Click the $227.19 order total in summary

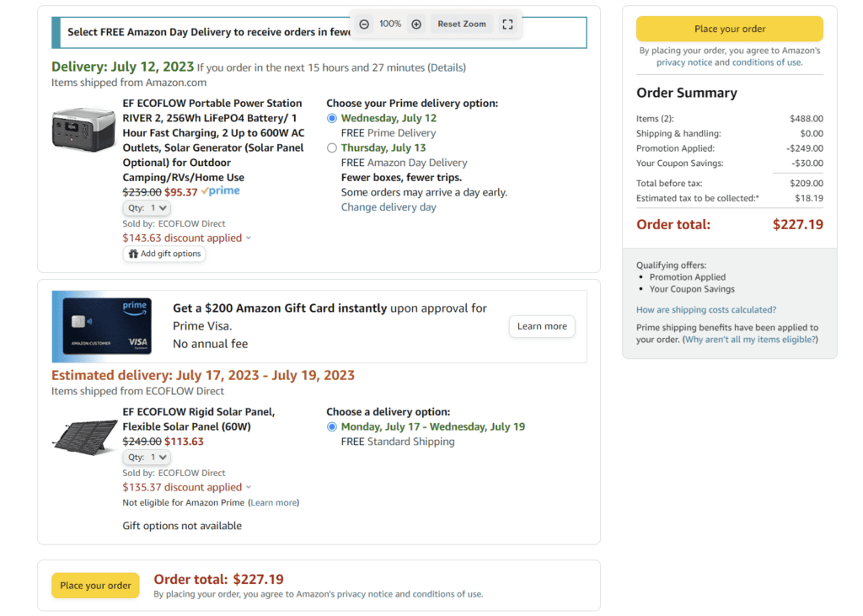[797, 225]
